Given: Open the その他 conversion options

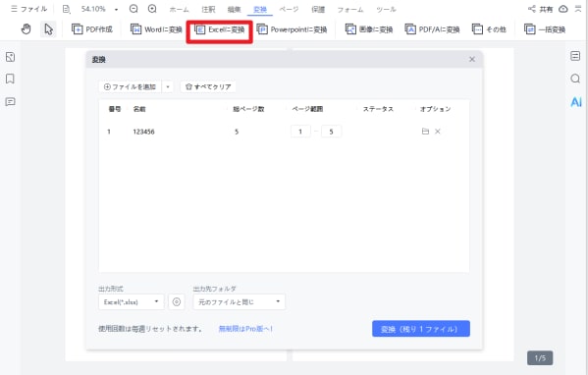Looking at the screenshot, I should [x=489, y=29].
